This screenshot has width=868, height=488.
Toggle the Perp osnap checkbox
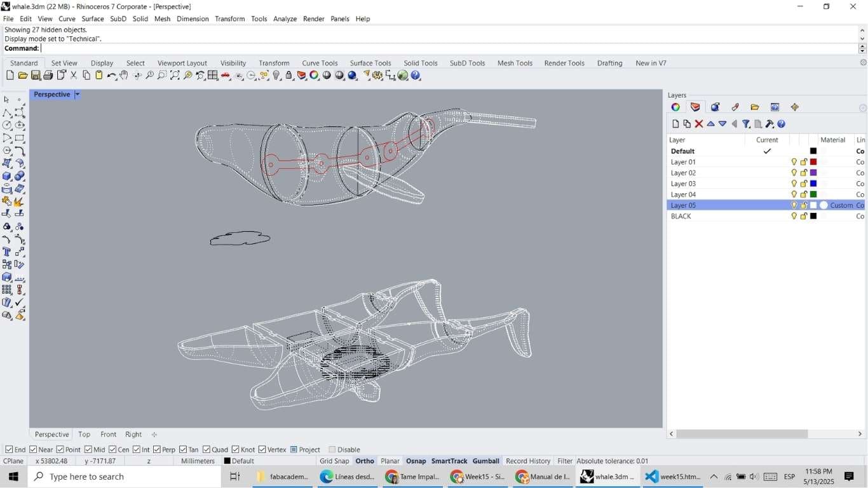coord(157,450)
